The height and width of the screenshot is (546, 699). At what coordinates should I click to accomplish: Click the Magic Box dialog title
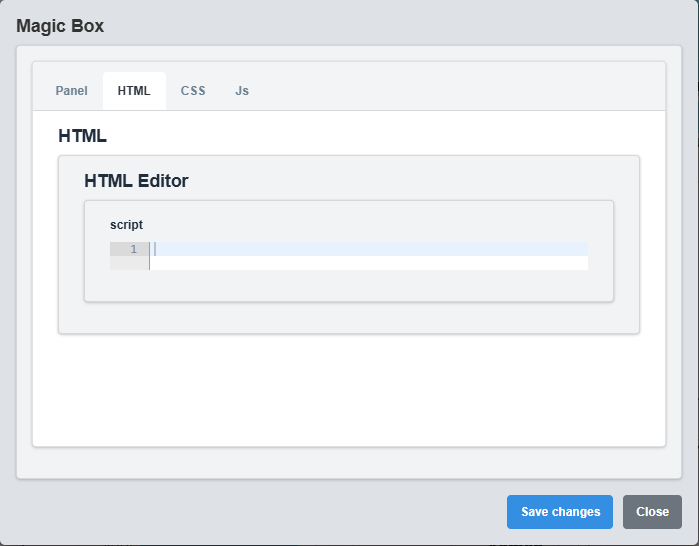pyautogui.click(x=60, y=26)
